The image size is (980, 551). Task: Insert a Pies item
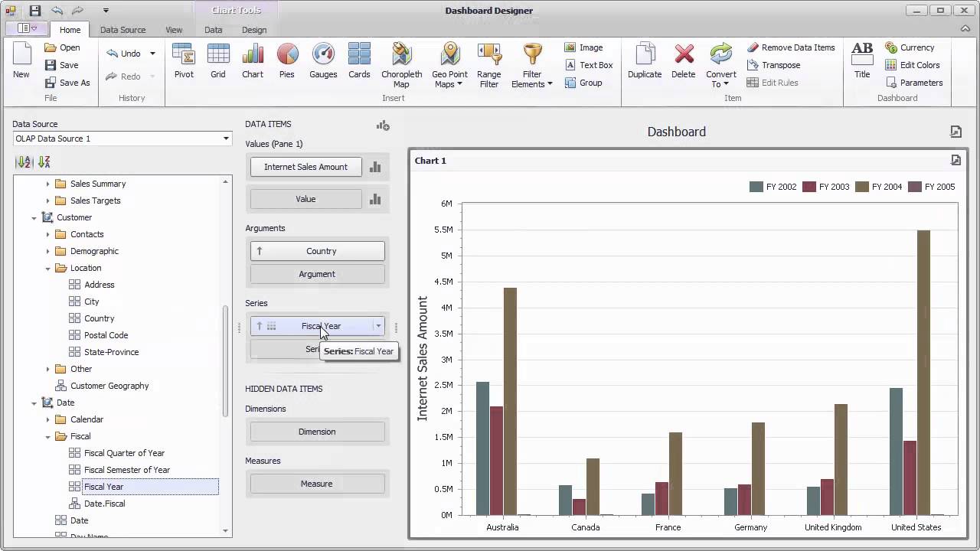287,61
